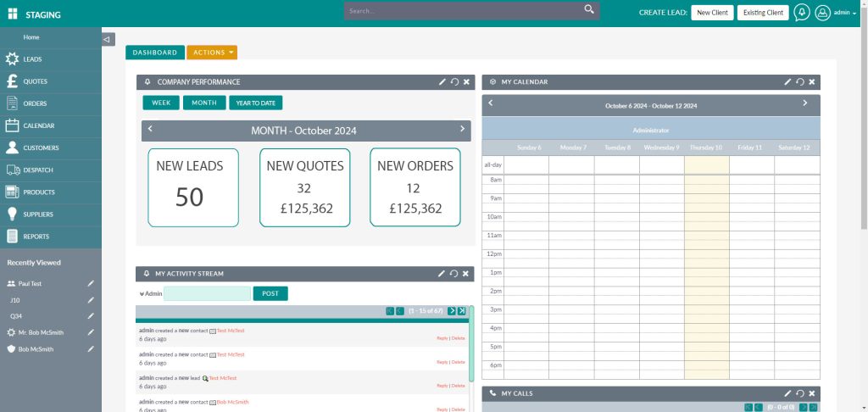This screenshot has height=412, width=868.
Task: Click the search magnifier icon
Action: click(589, 10)
